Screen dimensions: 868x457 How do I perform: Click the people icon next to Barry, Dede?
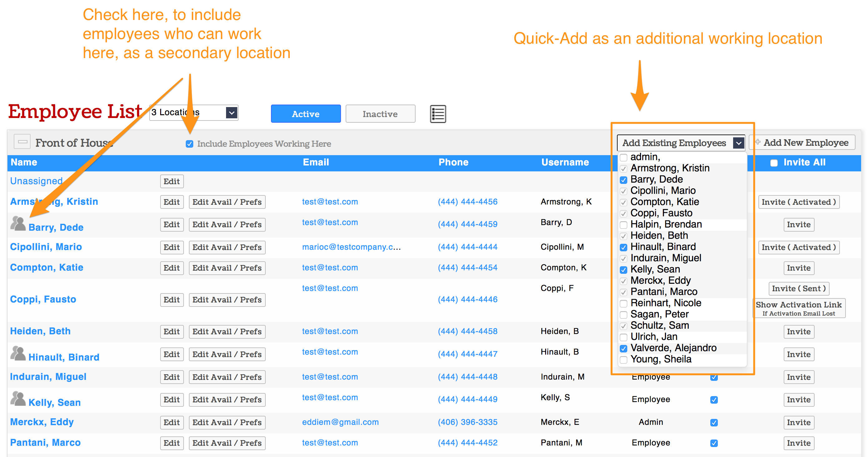click(18, 223)
